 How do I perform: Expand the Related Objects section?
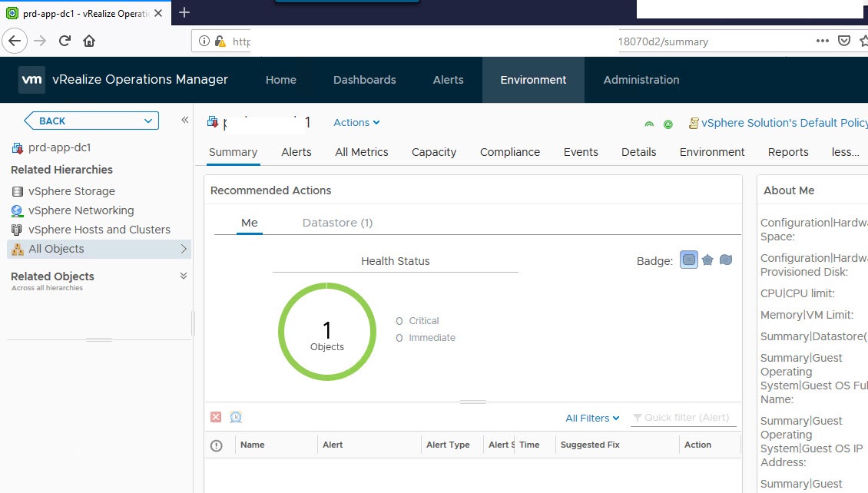pos(183,276)
